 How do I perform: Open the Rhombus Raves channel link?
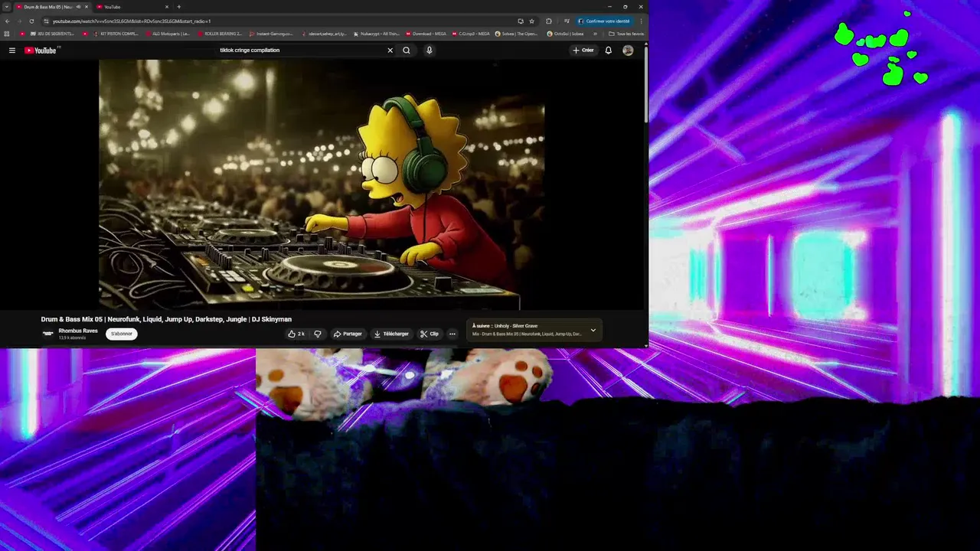coord(78,331)
